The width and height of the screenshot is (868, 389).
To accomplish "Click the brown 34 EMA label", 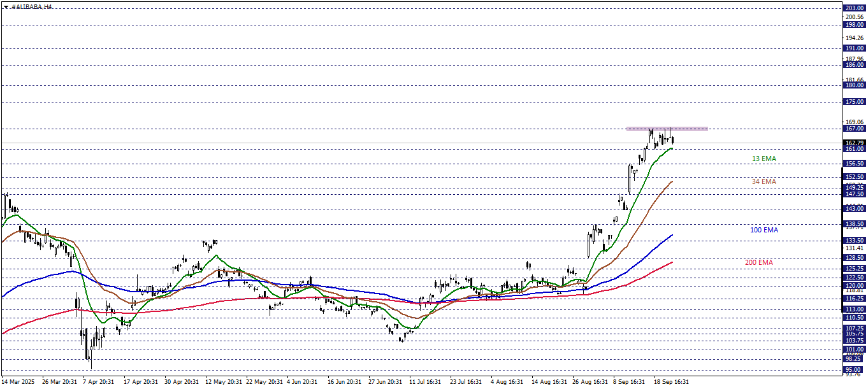I will pos(763,181).
